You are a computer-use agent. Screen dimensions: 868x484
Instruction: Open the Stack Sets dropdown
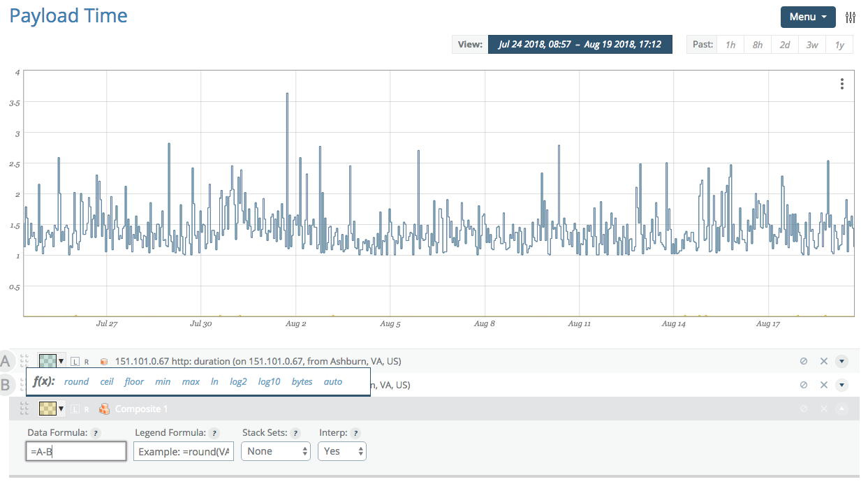coord(275,451)
